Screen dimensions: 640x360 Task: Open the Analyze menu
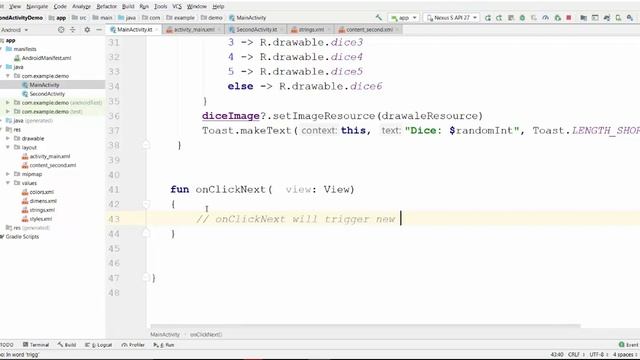pos(81,7)
